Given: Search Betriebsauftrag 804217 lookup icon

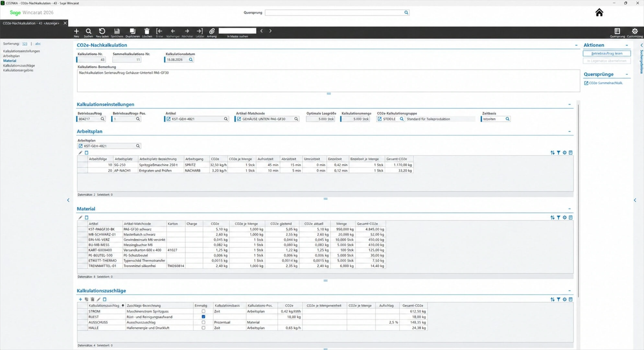Looking at the screenshot, I should pos(103,119).
